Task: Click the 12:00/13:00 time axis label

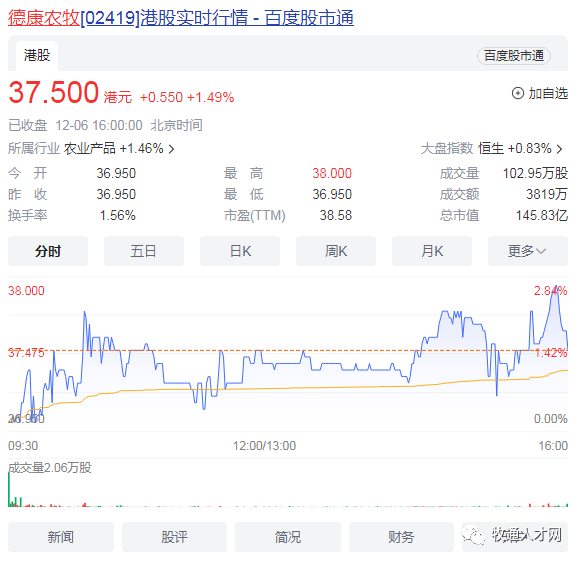Action: click(x=264, y=446)
